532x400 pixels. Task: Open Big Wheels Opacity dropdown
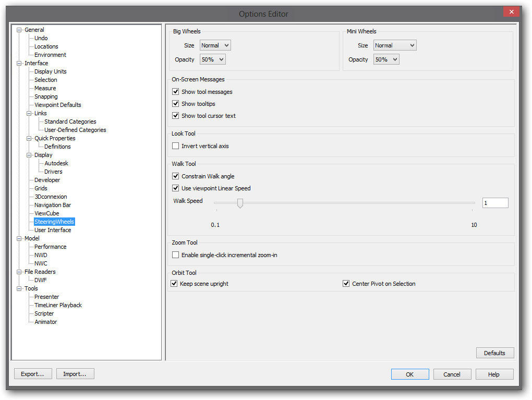(x=212, y=59)
